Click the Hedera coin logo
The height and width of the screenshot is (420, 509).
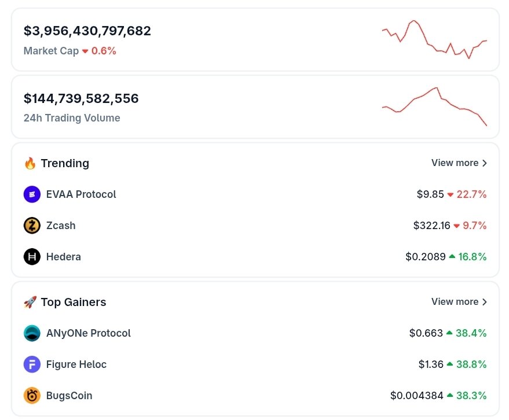(x=32, y=257)
